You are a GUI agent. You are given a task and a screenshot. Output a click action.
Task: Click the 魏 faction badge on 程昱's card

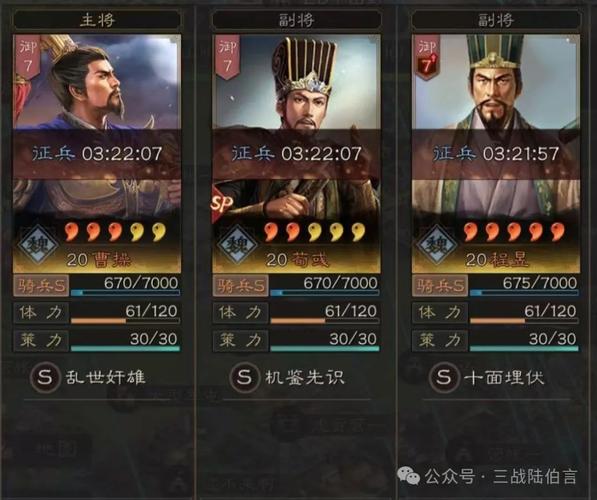tap(437, 244)
